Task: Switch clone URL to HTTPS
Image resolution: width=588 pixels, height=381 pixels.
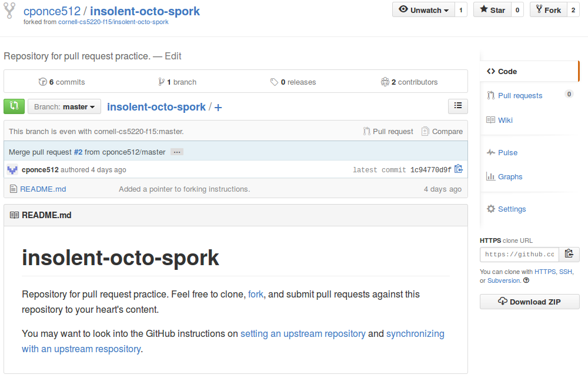Action: (545, 272)
